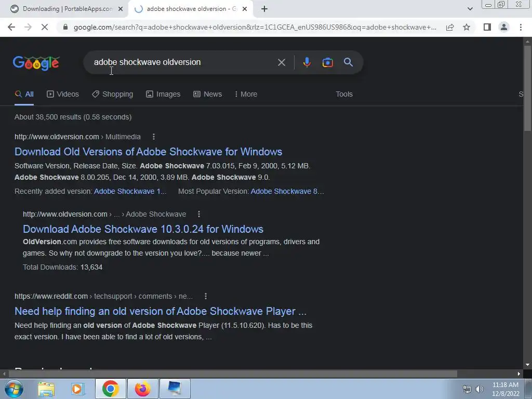Screen dimensions: 532x399
Task: Click the browser forward arrow
Action: pos(28,27)
